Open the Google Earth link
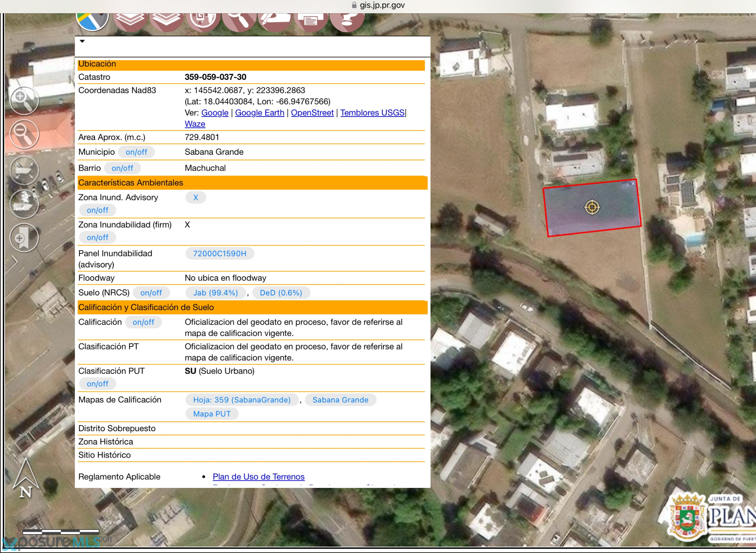This screenshot has width=756, height=553. [x=259, y=113]
